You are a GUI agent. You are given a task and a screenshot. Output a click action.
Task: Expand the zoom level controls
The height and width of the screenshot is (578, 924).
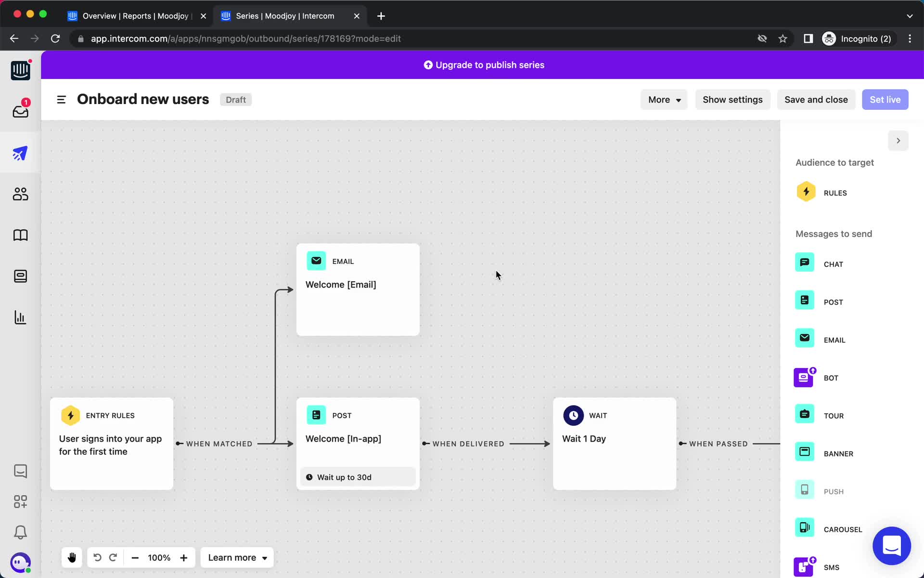(158, 557)
